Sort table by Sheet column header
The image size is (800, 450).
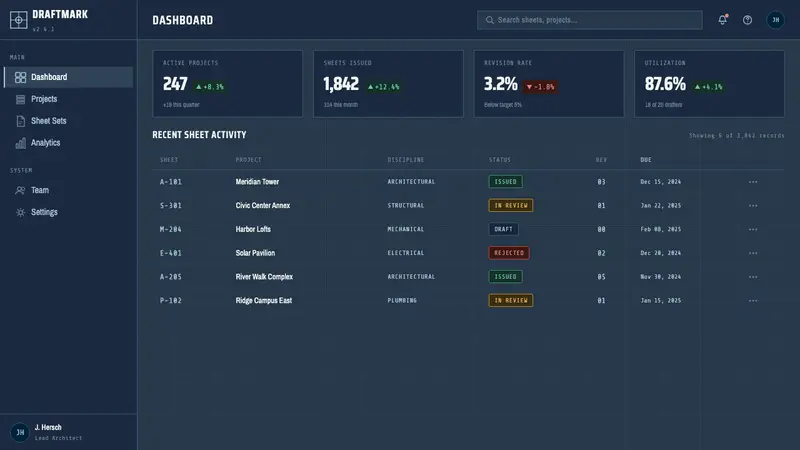point(169,160)
